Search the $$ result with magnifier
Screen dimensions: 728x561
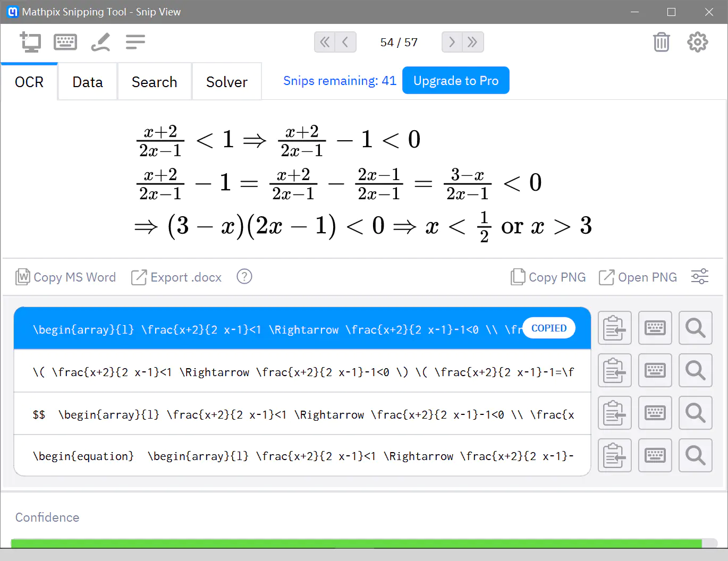[696, 413]
